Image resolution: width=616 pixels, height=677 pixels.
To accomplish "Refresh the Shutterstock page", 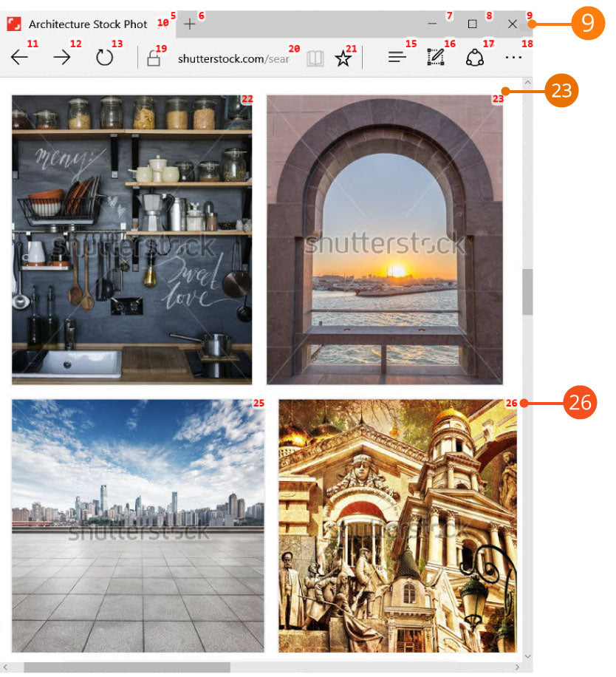I will (105, 58).
